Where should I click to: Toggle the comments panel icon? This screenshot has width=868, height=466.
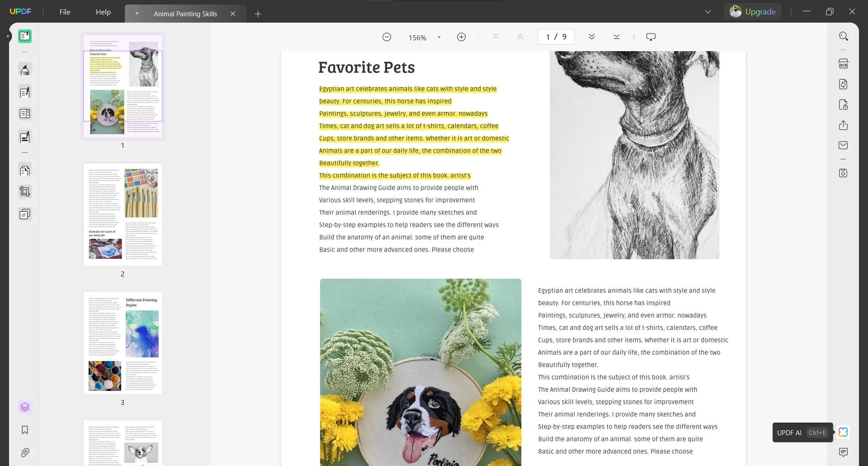(843, 452)
